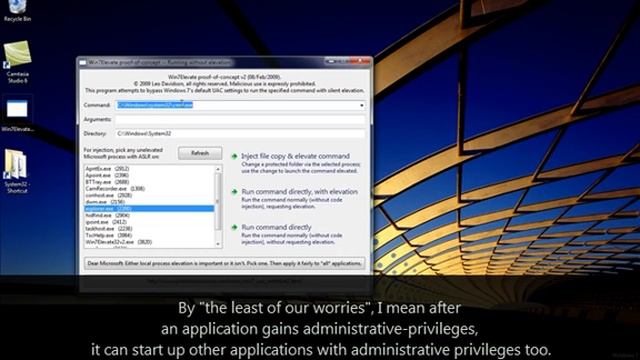Select the Win7Elevate desktop icon

tap(17, 116)
